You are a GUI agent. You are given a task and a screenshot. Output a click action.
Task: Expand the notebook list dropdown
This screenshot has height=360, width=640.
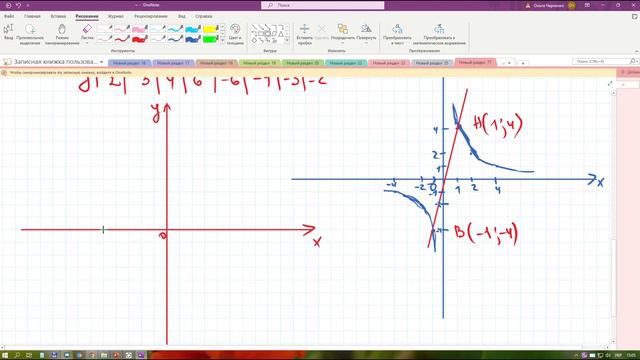[101, 62]
